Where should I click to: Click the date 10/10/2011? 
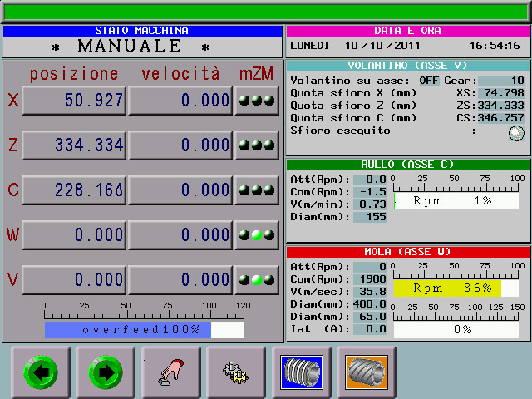pos(382,46)
